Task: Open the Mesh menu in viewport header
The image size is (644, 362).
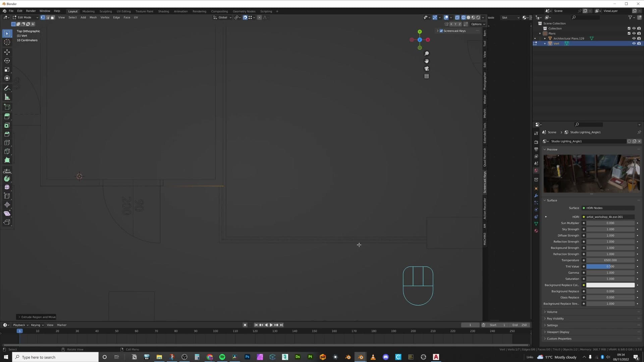Action: 93,17
